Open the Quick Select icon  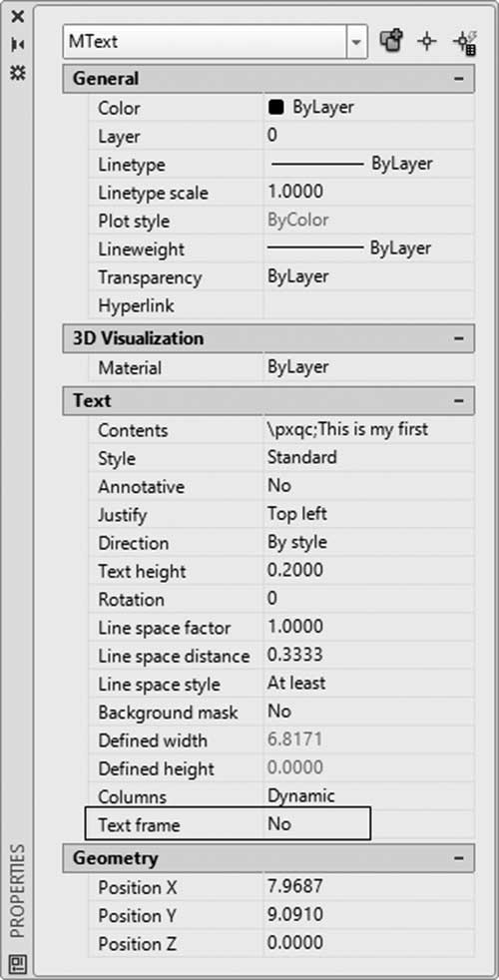(x=466, y=43)
